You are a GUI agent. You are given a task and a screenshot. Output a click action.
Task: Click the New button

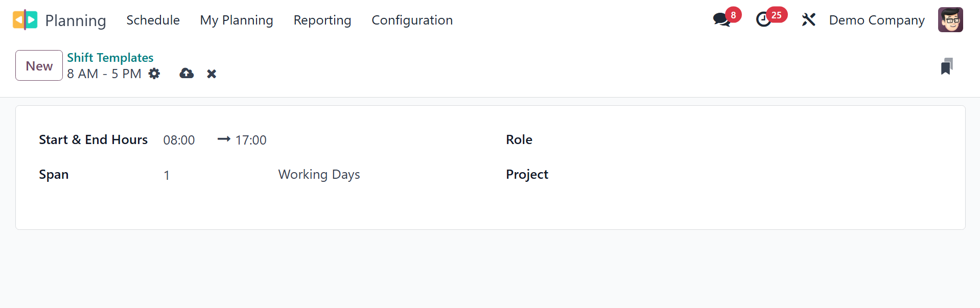(x=39, y=65)
